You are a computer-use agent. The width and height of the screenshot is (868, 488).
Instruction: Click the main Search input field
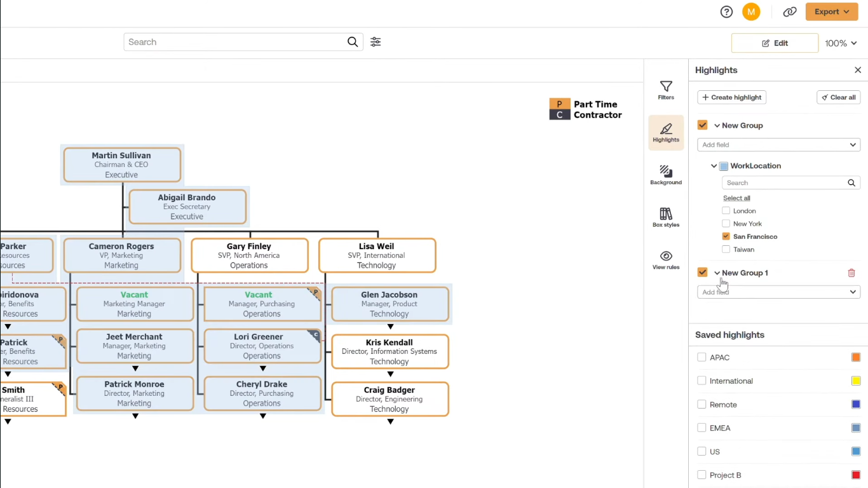(235, 42)
